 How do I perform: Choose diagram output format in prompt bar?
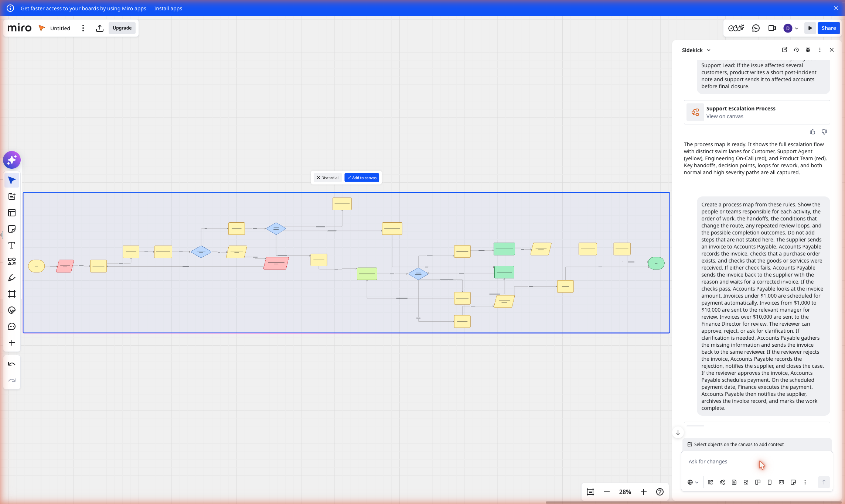[x=722, y=482]
